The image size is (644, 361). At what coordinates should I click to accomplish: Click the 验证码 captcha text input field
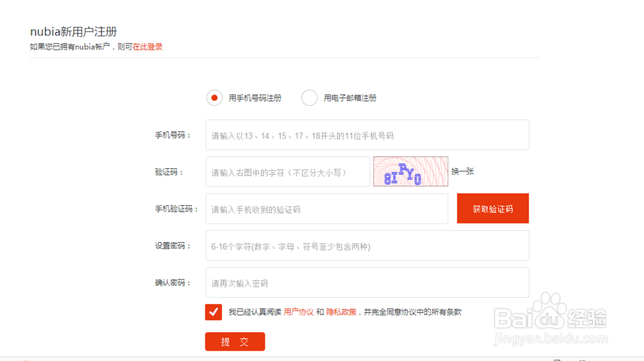tap(287, 172)
